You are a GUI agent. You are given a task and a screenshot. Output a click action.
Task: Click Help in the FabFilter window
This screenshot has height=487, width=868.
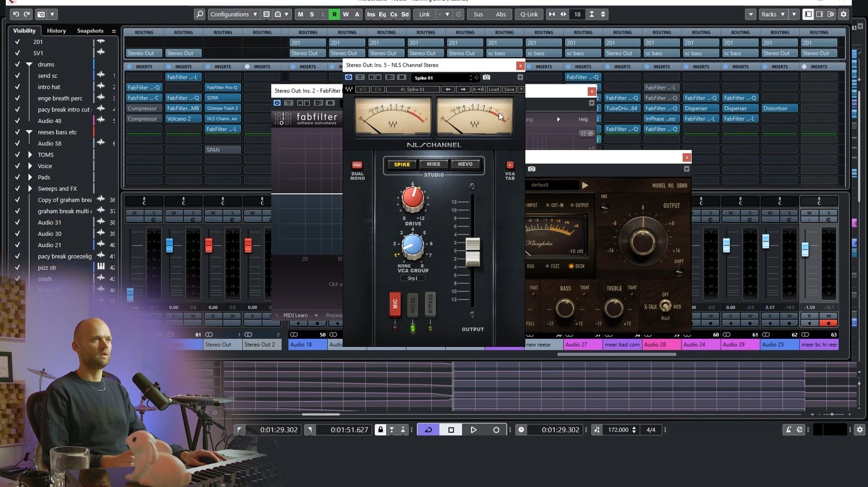coord(584,120)
